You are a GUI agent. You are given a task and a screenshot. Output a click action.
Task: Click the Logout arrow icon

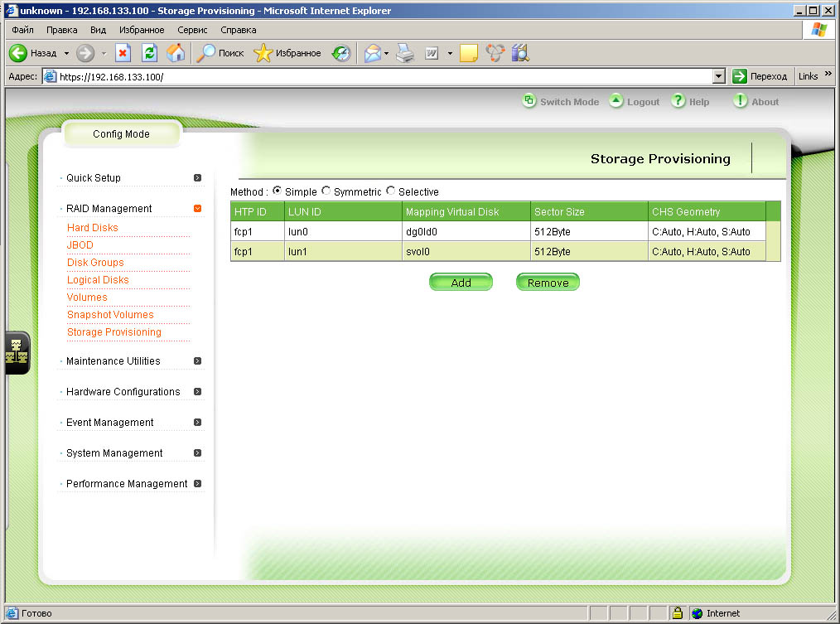[616, 100]
